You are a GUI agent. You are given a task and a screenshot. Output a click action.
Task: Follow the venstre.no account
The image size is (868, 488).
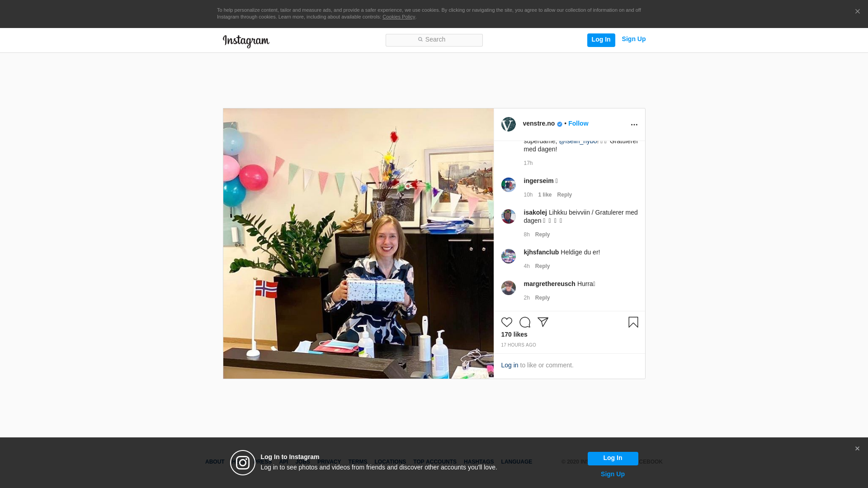[x=578, y=123]
